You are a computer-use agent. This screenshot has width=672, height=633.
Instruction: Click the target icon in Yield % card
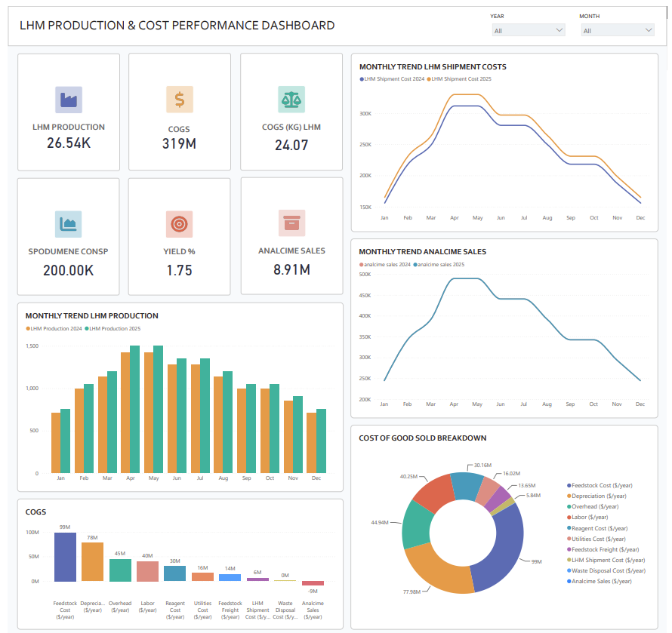tap(179, 224)
